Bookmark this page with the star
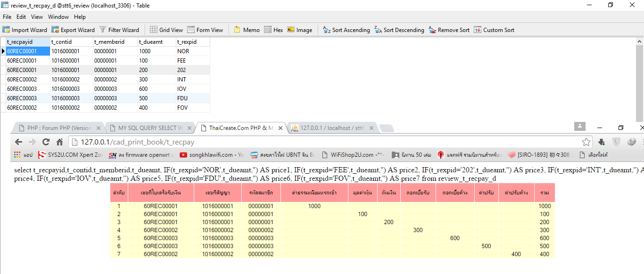Viewport: 644px width, 274px height. point(586,142)
